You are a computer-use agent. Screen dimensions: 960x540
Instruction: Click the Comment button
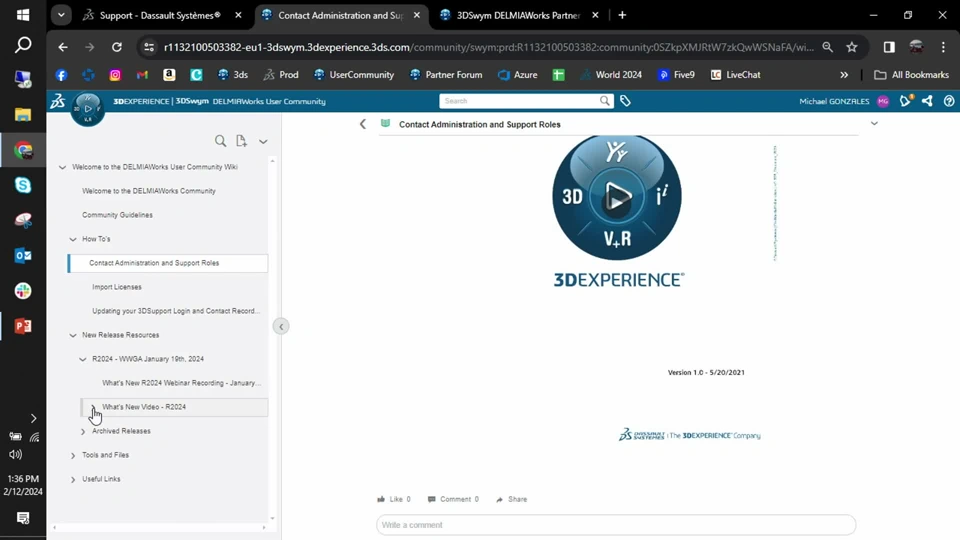point(453,499)
